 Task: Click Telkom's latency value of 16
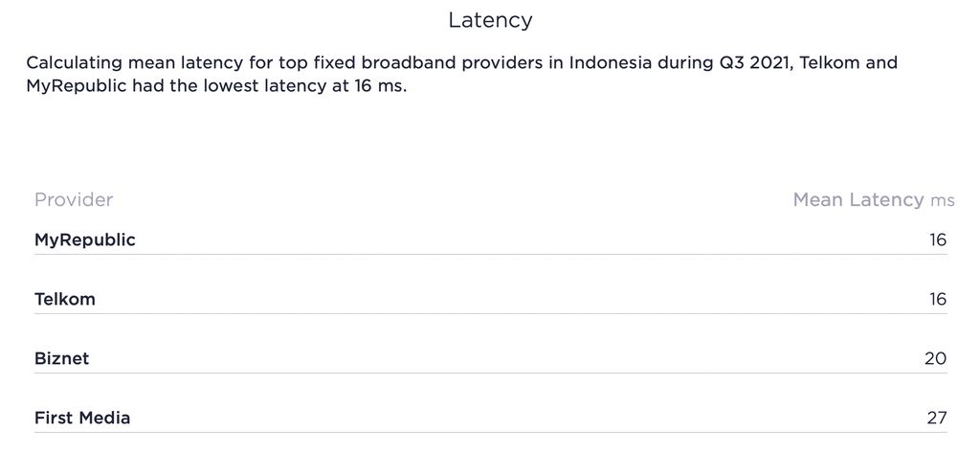point(937,300)
